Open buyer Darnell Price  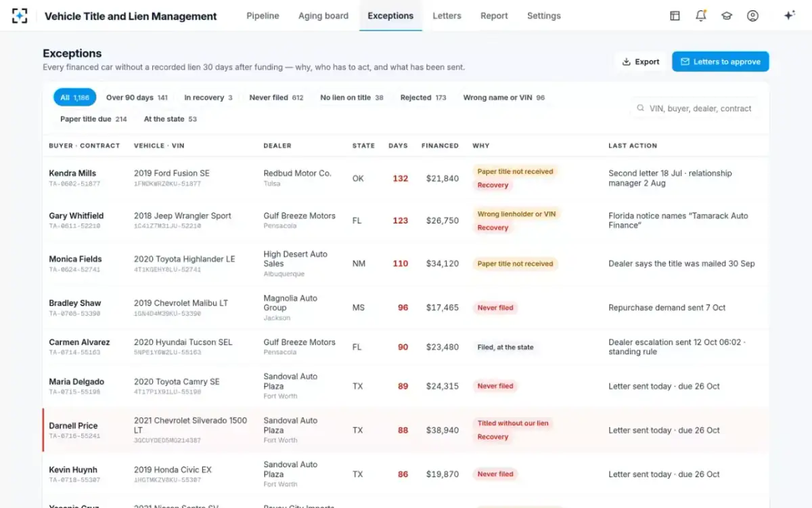tap(73, 426)
